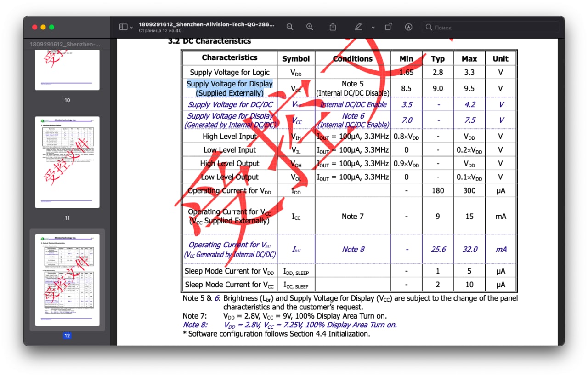This screenshot has height=377, width=588.
Task: Click the 'Note 5' conditions cell text
Action: [x=353, y=84]
